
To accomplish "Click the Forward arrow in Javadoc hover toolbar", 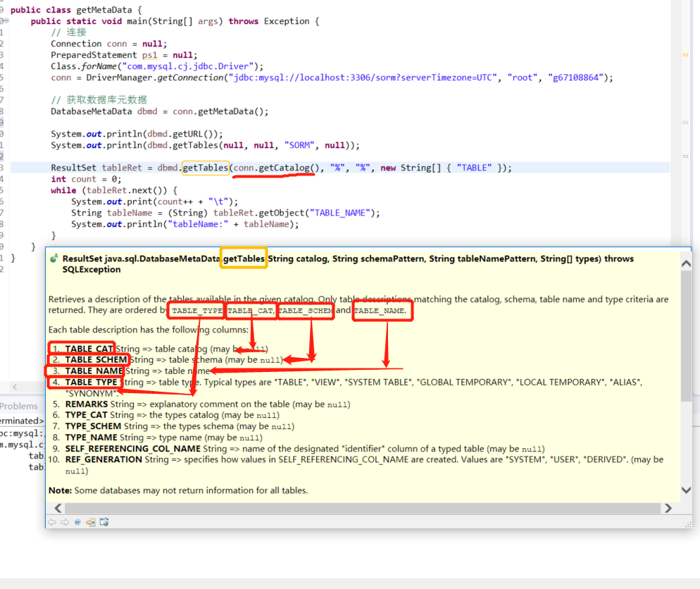I will (65, 522).
